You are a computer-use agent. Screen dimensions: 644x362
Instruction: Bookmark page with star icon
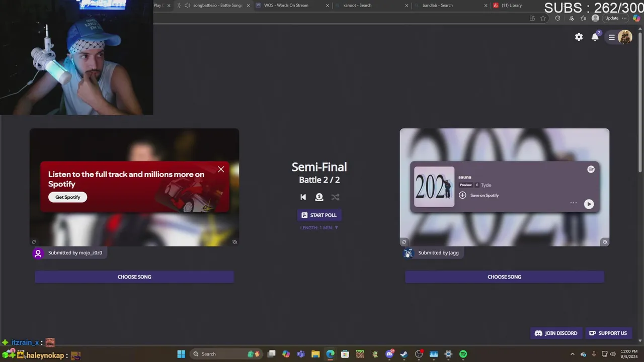click(543, 18)
